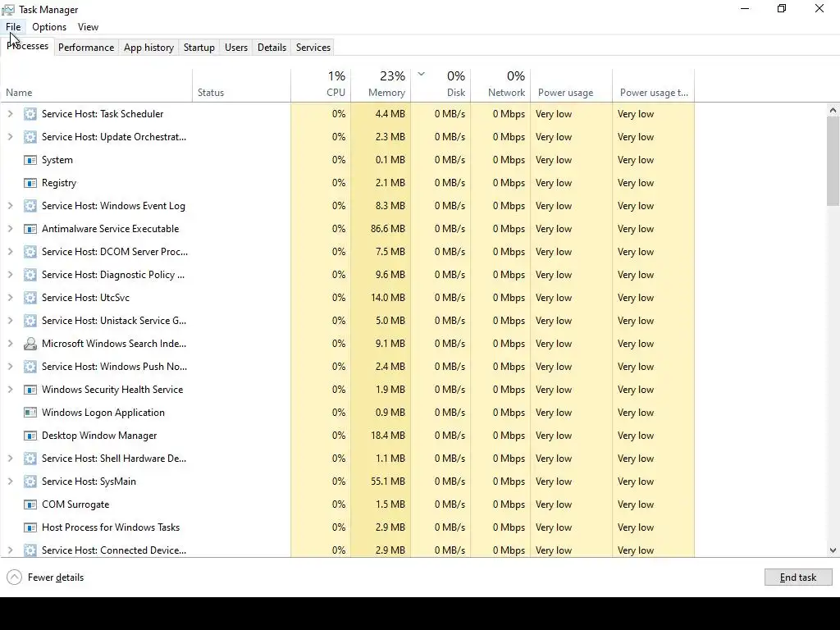The height and width of the screenshot is (630, 840).
Task: Expand Windows Security Health Service row
Action: tap(10, 390)
